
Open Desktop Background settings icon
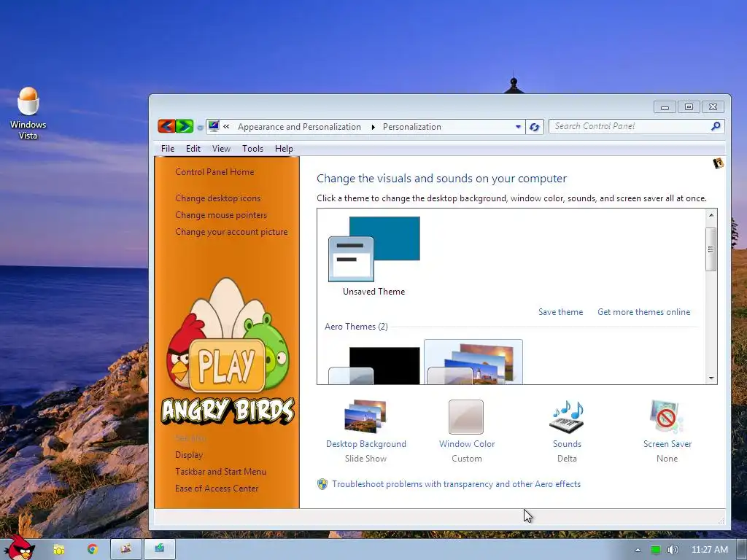(x=365, y=416)
